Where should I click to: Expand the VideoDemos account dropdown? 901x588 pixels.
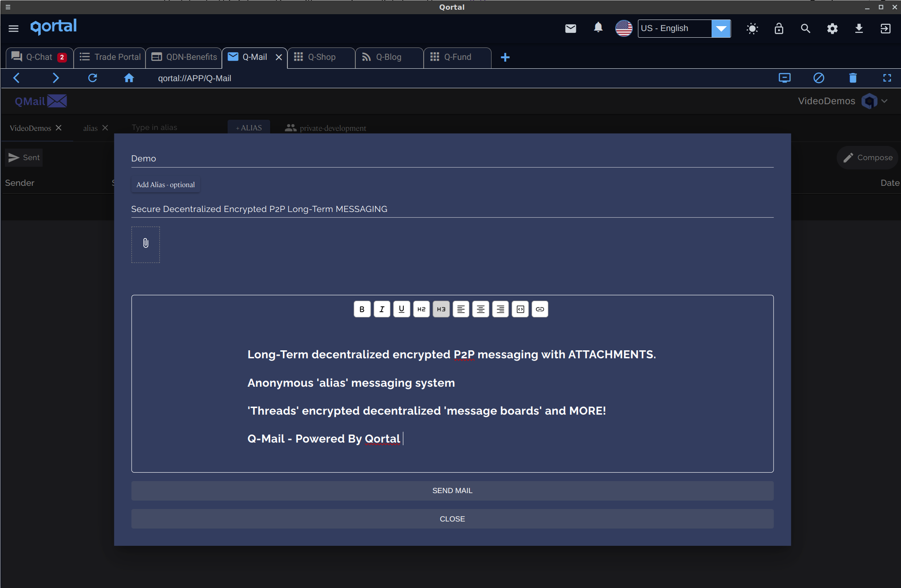[x=843, y=101]
